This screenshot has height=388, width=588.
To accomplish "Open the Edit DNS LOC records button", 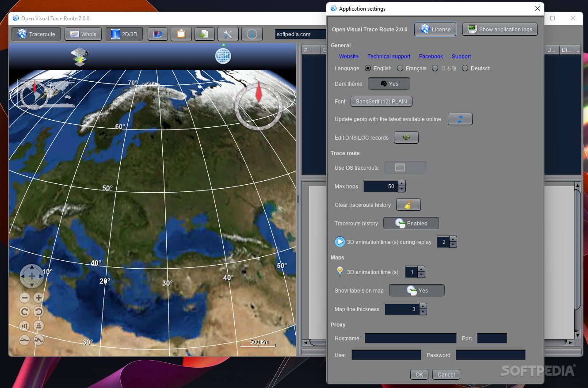I will point(406,137).
